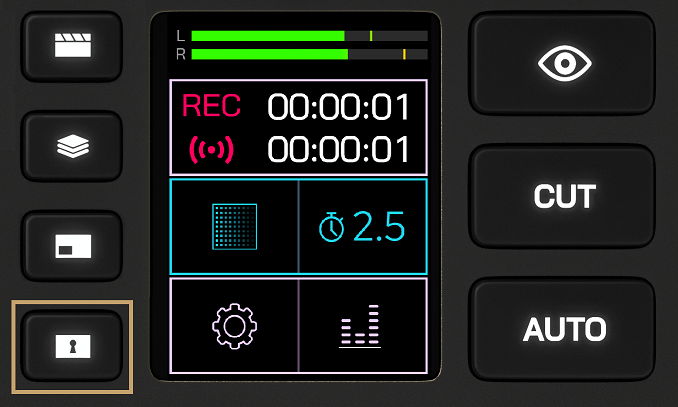
Task: Open the audio equalizer bars icon
Action: click(360, 326)
